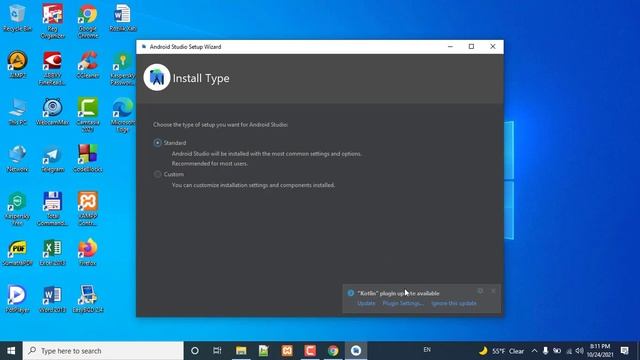Click the Android Studio logo in wizard header
640x360 pixels.
[157, 78]
